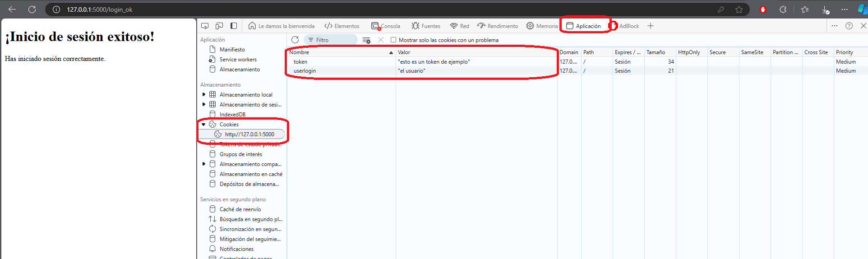
Task: Add a new DevTools tab with plus button
Action: (651, 26)
